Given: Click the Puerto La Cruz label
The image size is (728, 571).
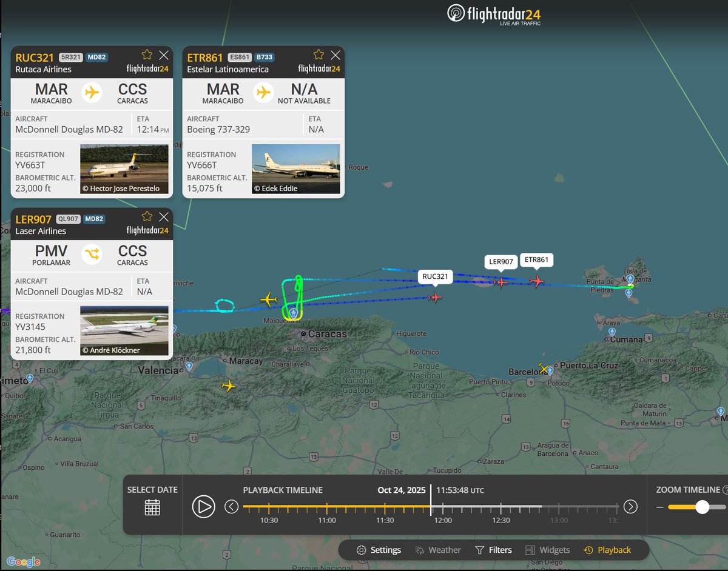Looking at the screenshot, I should (x=588, y=366).
